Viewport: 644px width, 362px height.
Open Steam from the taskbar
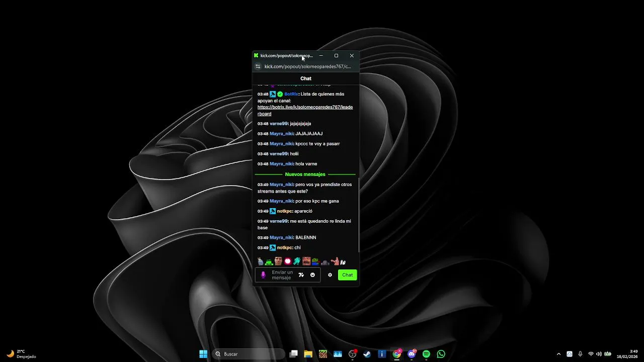367,354
